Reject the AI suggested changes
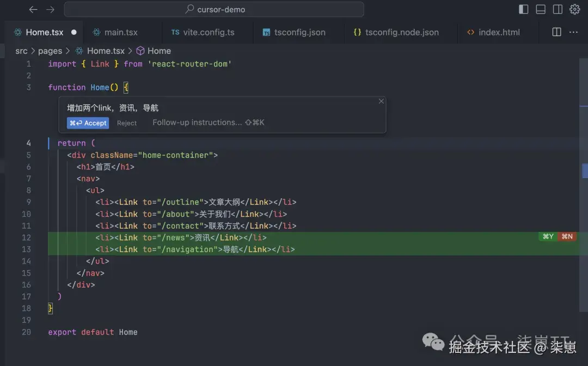588x366 pixels. coord(127,123)
